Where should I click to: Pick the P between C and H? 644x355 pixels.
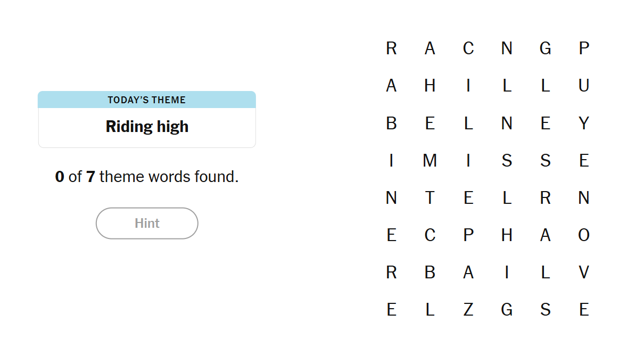point(468,235)
